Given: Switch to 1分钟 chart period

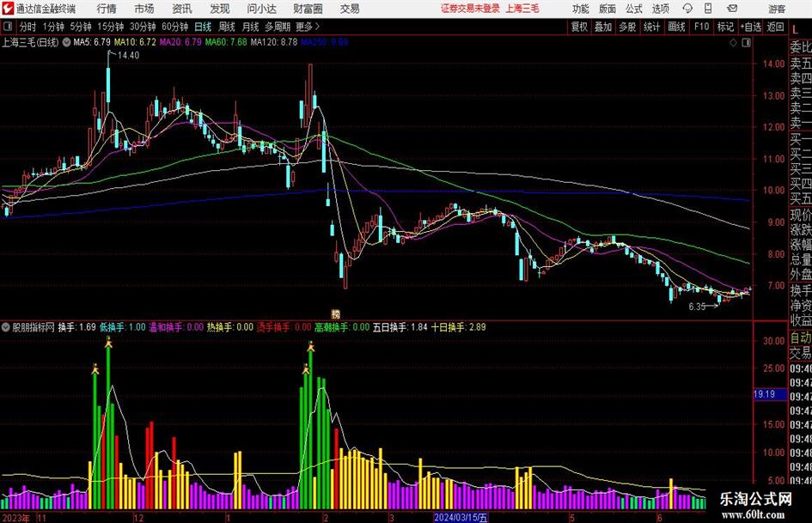Looking at the screenshot, I should (x=53, y=27).
